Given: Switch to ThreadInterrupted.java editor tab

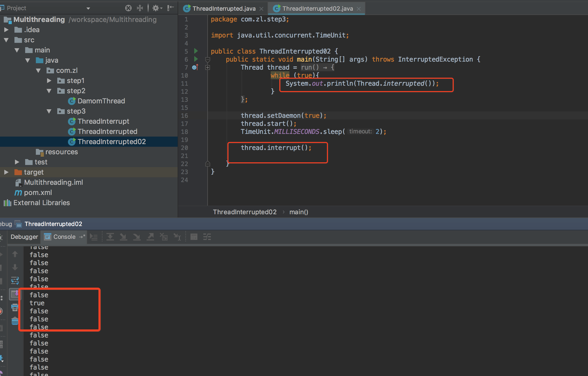Looking at the screenshot, I should click(x=224, y=9).
